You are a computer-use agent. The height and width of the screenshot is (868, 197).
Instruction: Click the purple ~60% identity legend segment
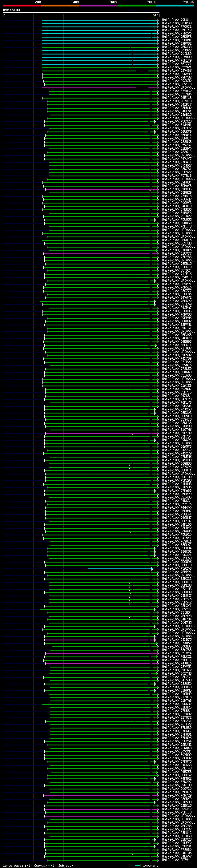[98, 6]
